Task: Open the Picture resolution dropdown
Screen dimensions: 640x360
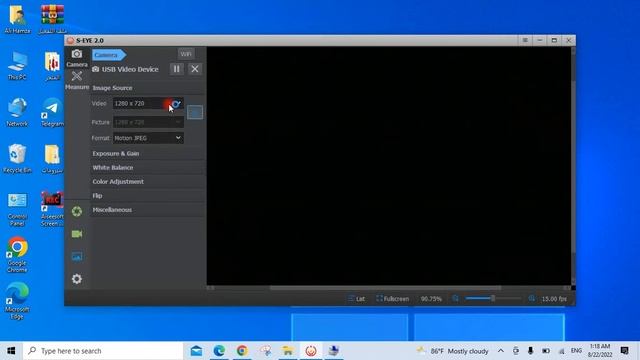Action: (x=148, y=122)
